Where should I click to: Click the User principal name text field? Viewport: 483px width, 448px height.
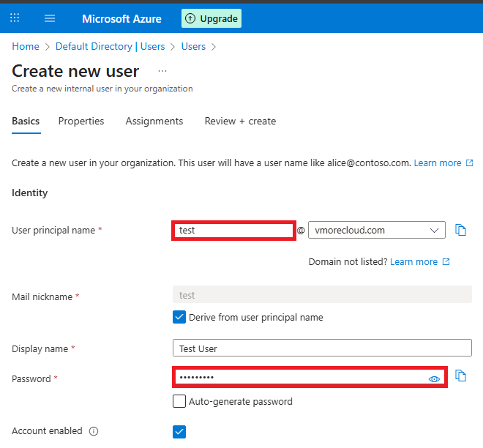233,230
